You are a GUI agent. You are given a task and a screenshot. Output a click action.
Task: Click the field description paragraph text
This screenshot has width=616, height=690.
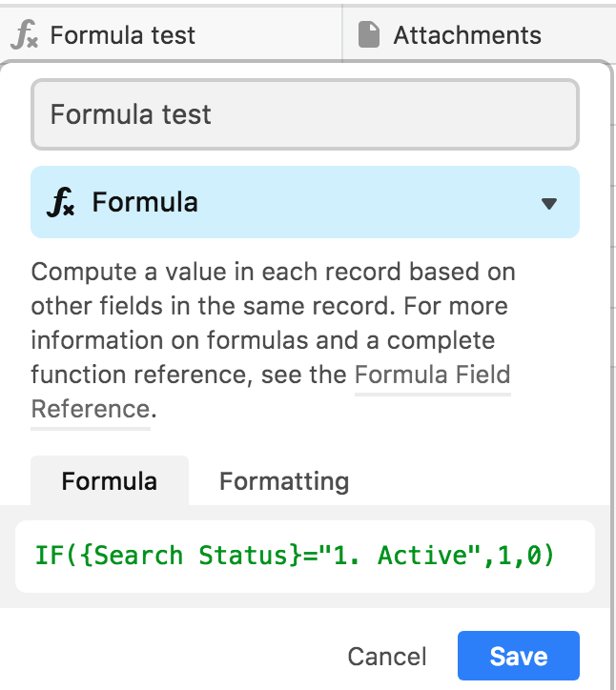point(273,339)
